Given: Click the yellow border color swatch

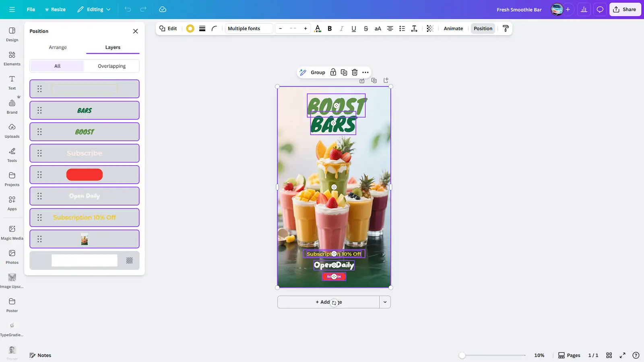Looking at the screenshot, I should click(x=190, y=29).
